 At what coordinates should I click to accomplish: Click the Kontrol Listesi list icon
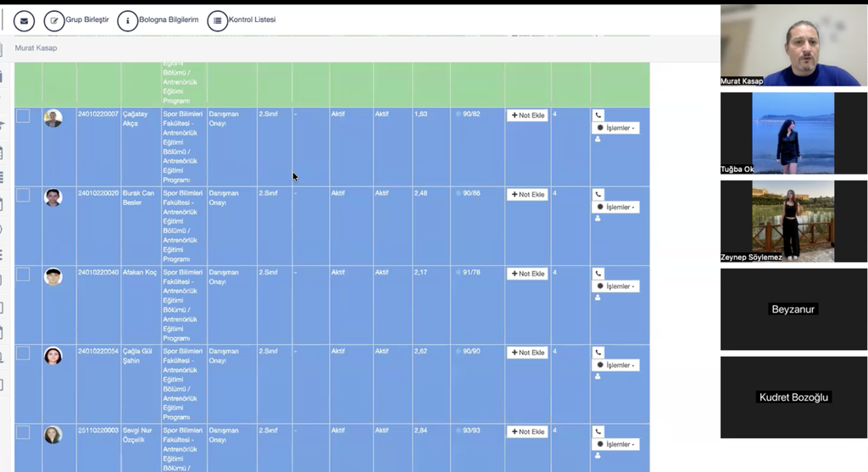217,21
